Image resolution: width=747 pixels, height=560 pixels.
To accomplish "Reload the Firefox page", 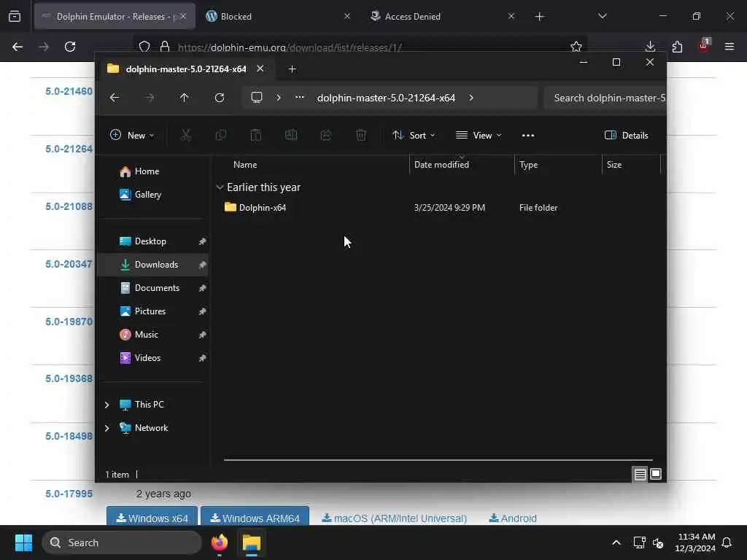I will [x=70, y=47].
